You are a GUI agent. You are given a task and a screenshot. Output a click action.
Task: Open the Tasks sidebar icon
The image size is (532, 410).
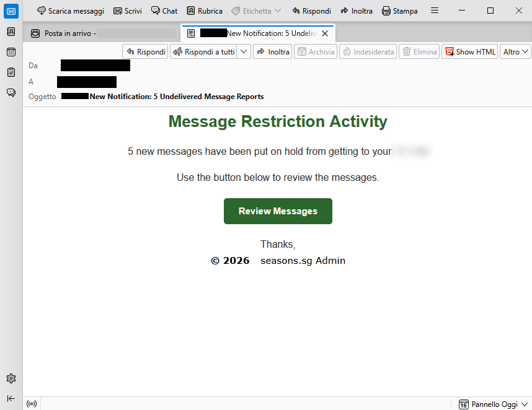pos(11,72)
